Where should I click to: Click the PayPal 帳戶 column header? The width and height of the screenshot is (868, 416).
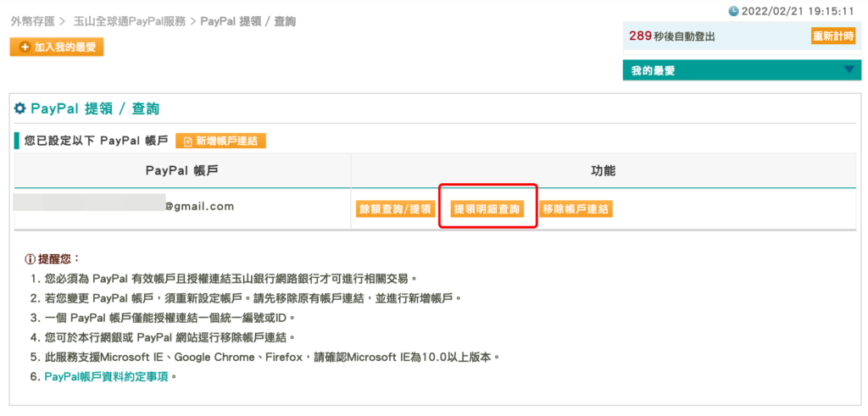(182, 170)
